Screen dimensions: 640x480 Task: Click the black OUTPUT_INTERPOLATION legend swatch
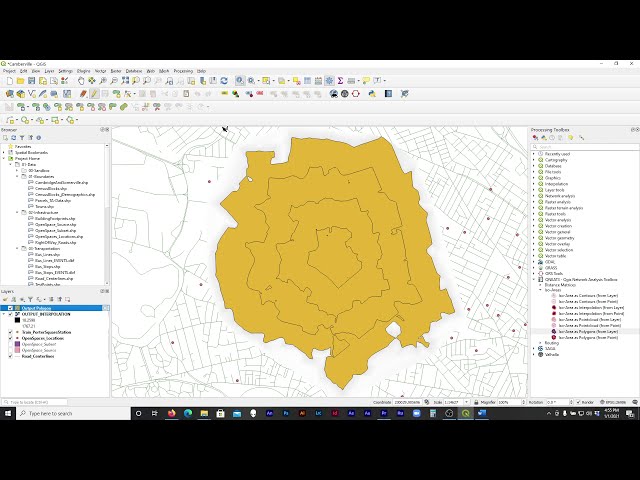(17, 320)
